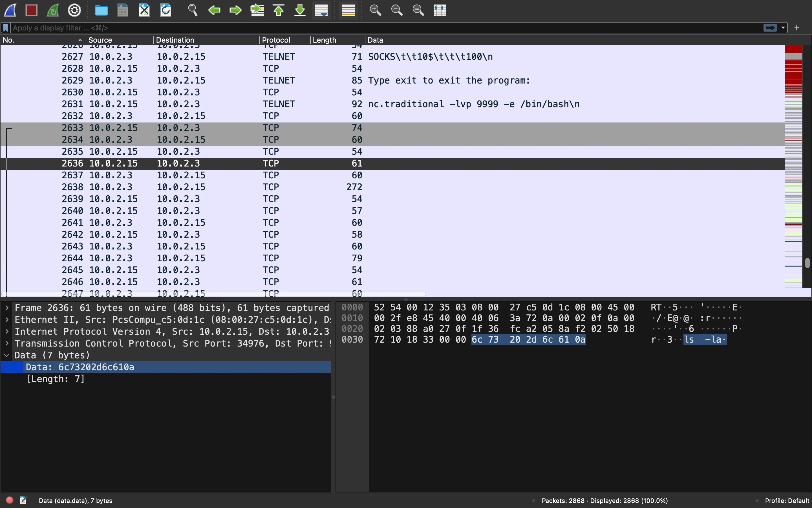
Task: Select packet 2633 TCP length 74
Action: click(x=392, y=128)
